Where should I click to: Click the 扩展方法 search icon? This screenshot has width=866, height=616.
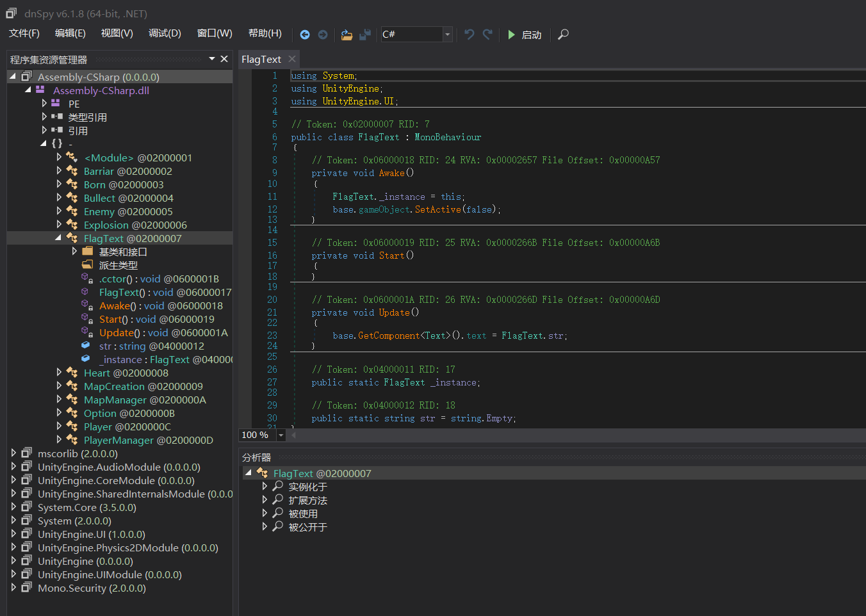(278, 499)
